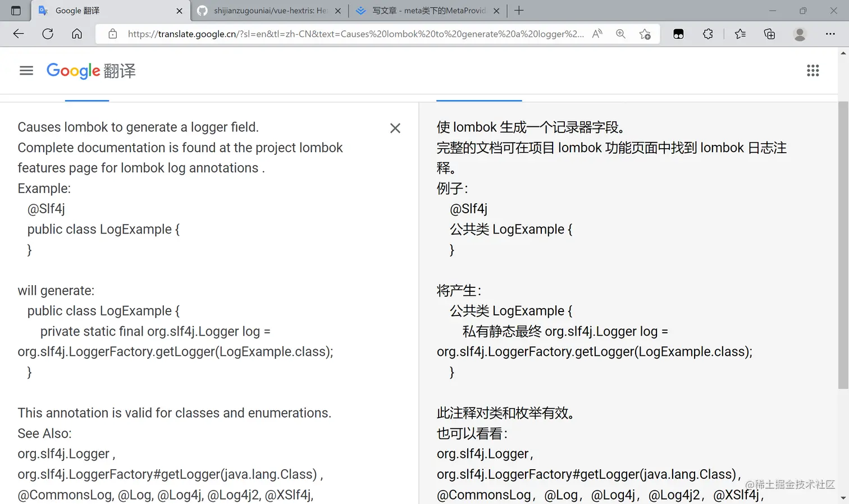Screen dimensions: 849x504
Task: Close the Google 翻译 tab
Action: point(179,11)
